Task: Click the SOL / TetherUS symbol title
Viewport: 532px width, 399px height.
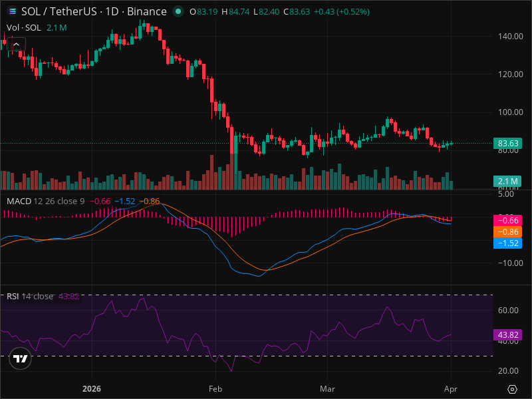Action: 94,11
